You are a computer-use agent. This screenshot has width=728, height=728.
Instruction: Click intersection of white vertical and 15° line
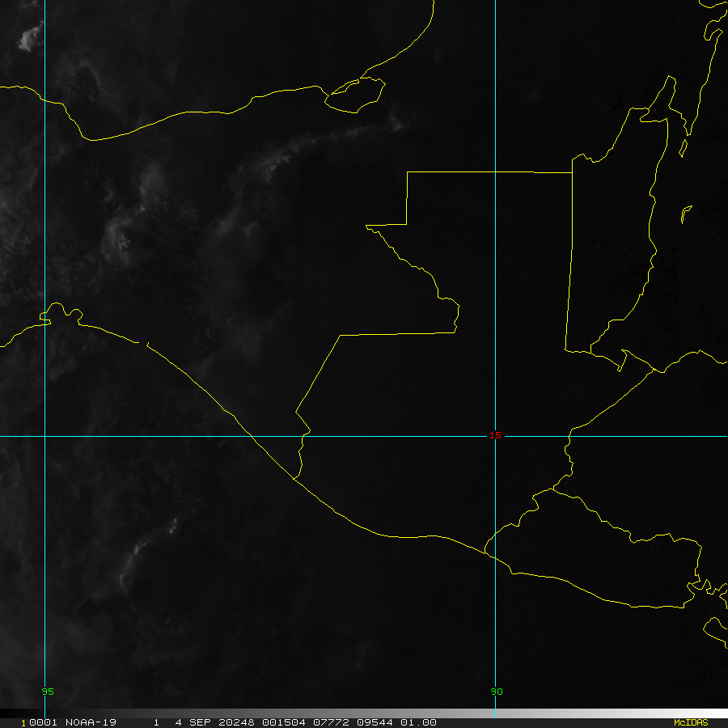point(44,436)
